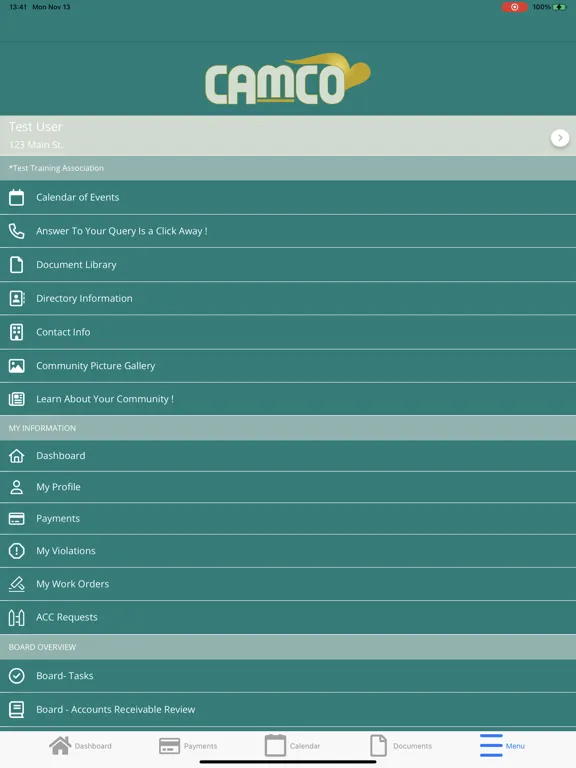Click the newspaper icon for Learn About Your Community

click(x=16, y=399)
